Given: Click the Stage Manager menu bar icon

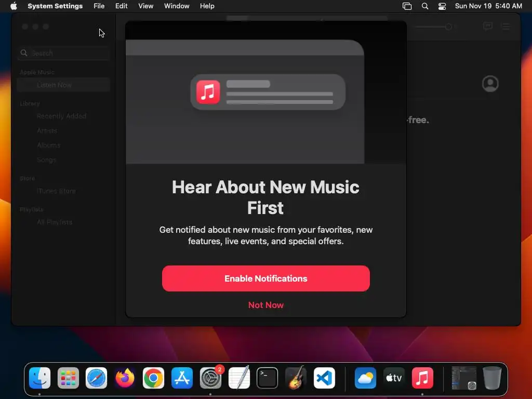Looking at the screenshot, I should [407, 6].
